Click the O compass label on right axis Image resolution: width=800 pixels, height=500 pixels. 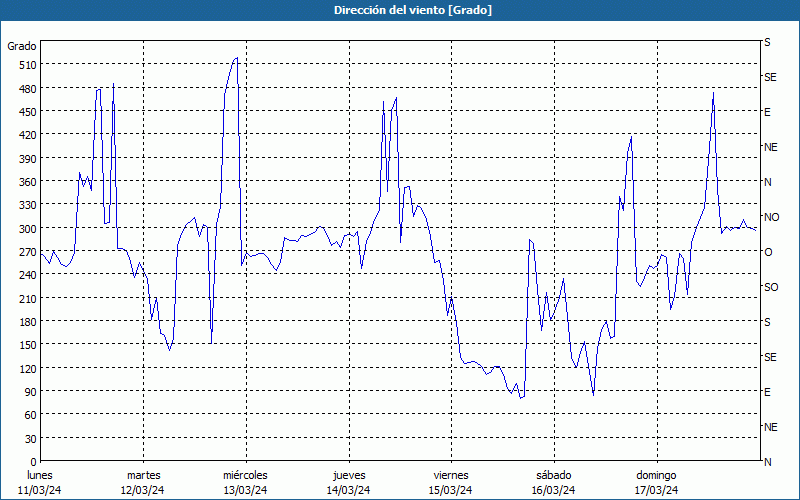[x=768, y=252]
